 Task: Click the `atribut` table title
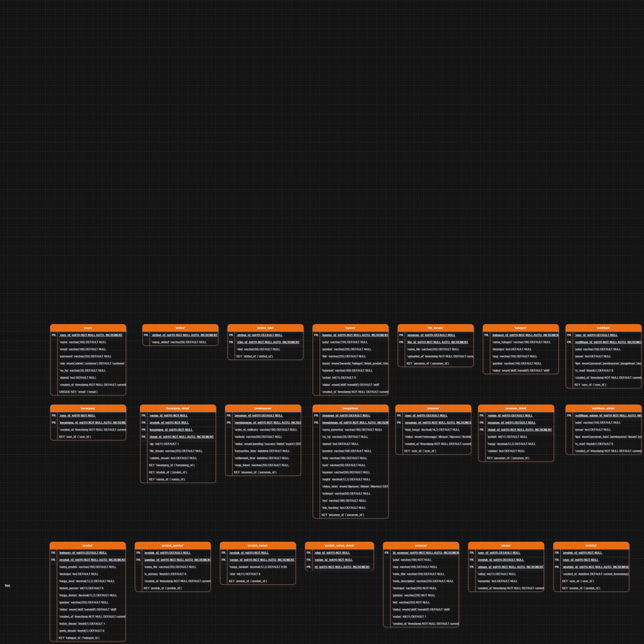(180, 328)
